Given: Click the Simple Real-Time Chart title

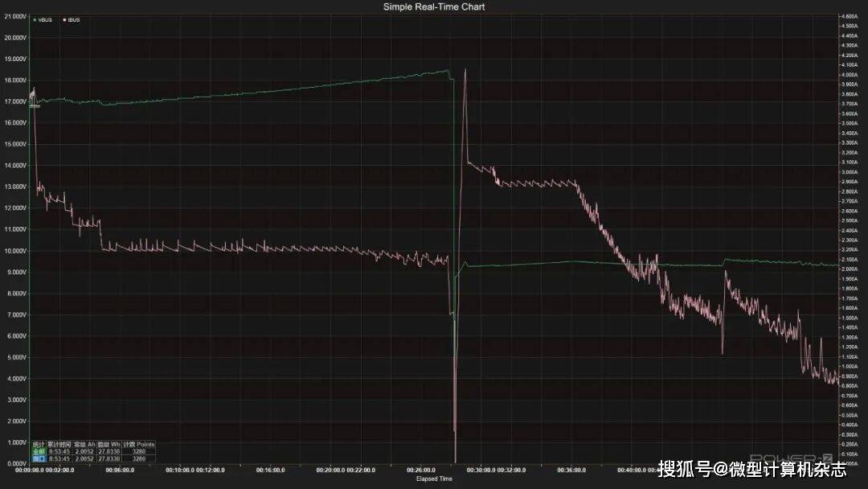Looking at the screenshot, I should [x=433, y=6].
